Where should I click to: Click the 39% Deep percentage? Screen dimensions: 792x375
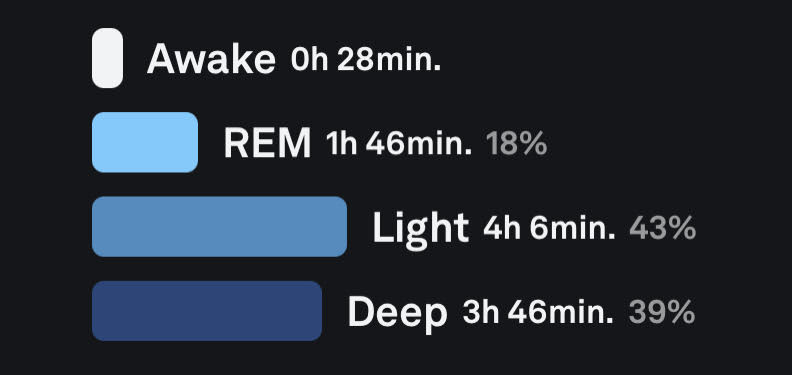[662, 312]
